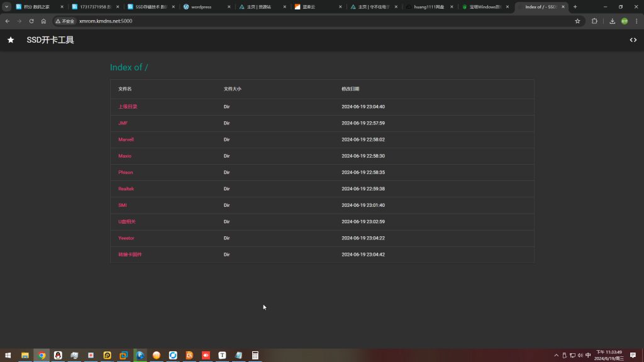Open the 转接卡固件 folder
Image resolution: width=644 pixels, height=362 pixels.
pyautogui.click(x=130, y=255)
